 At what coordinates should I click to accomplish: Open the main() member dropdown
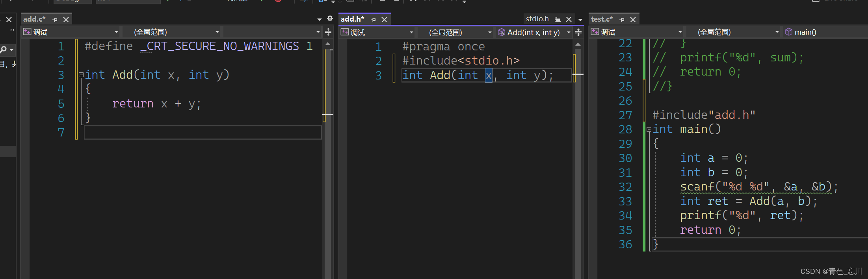pyautogui.click(x=825, y=32)
